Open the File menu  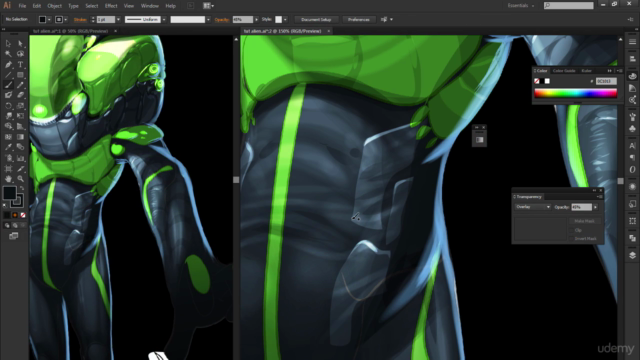(22, 6)
